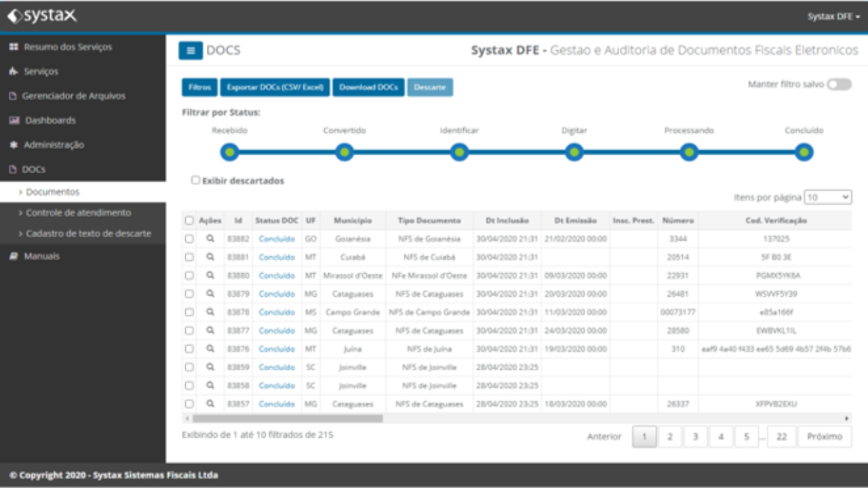Image resolution: width=868 pixels, height=488 pixels.
Task: Tick the select-all checkbox in table header
Action: coord(189,220)
